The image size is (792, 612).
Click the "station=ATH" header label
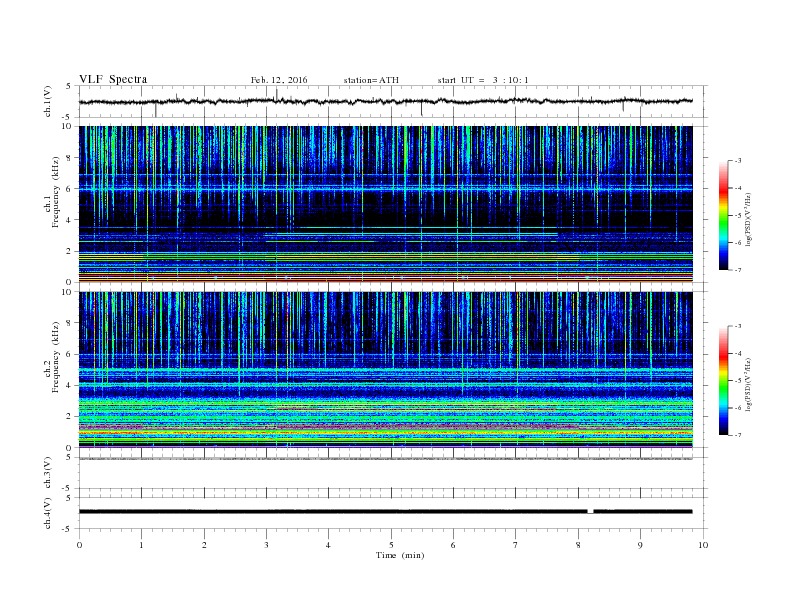coord(371,80)
